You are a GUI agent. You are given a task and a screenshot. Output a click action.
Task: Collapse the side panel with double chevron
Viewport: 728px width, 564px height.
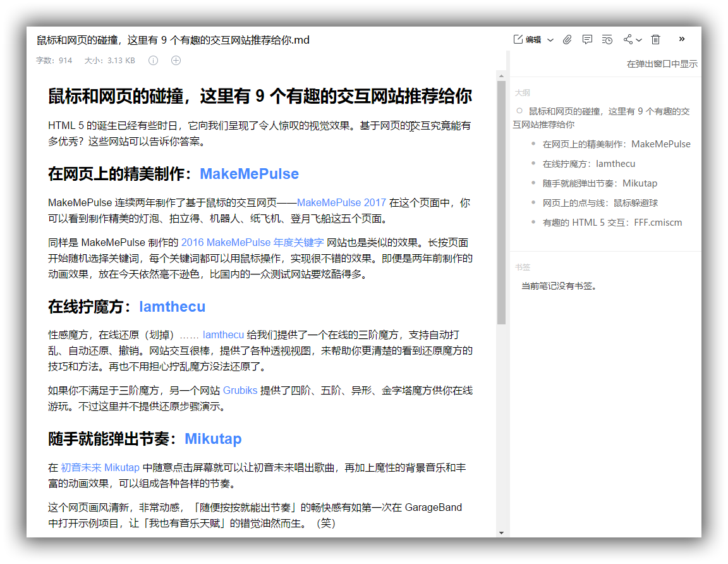pos(682,39)
